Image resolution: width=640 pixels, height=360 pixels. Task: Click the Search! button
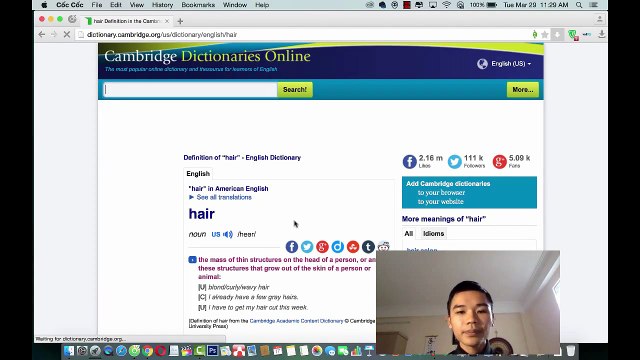pyautogui.click(x=295, y=89)
